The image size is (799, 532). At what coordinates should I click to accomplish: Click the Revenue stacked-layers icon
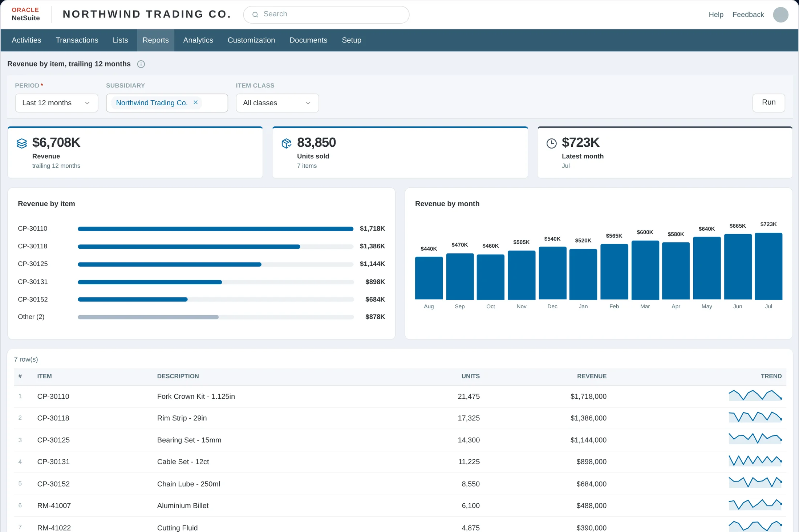tap(22, 143)
